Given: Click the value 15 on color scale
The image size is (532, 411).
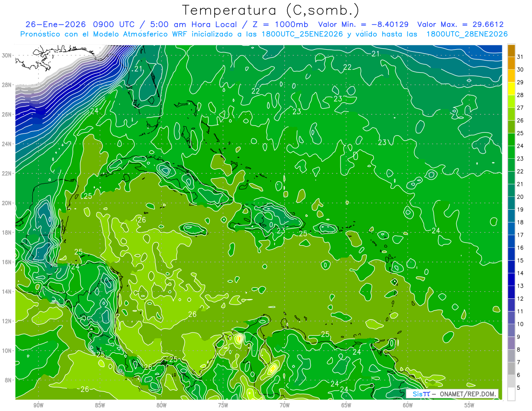Looking at the screenshot, I should (520, 260).
